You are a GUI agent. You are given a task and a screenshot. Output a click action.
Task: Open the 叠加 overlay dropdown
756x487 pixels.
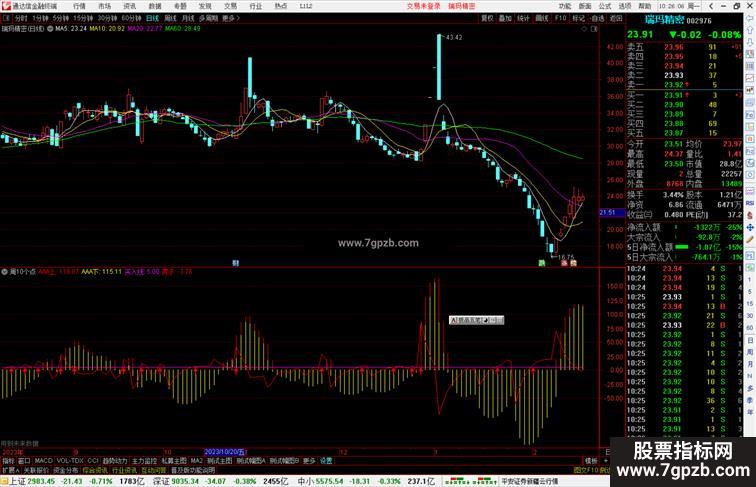click(505, 18)
